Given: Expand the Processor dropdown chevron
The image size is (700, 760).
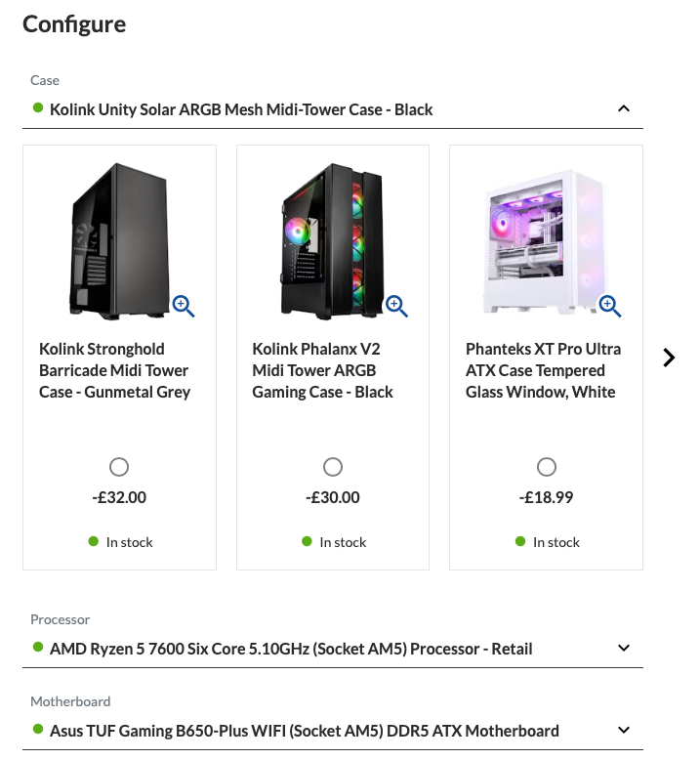Looking at the screenshot, I should click(624, 648).
